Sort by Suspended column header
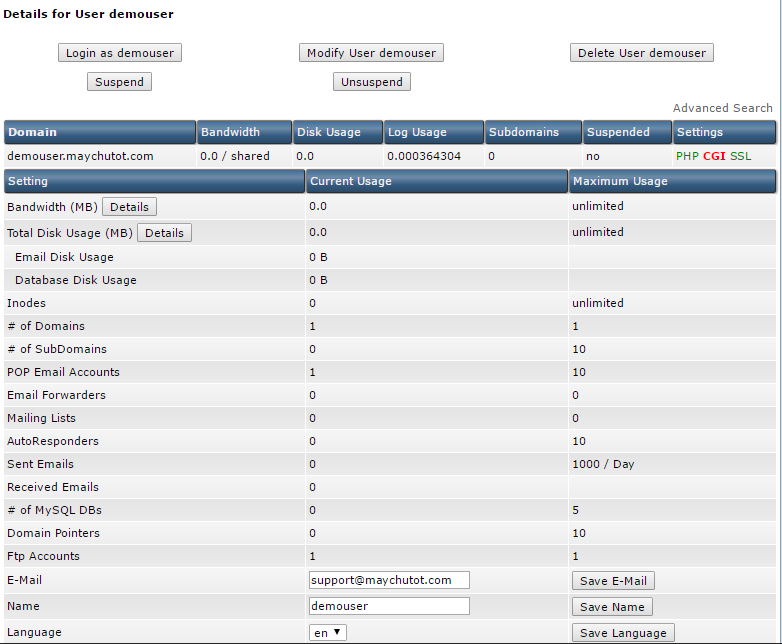The width and height of the screenshot is (782, 644). (627, 132)
